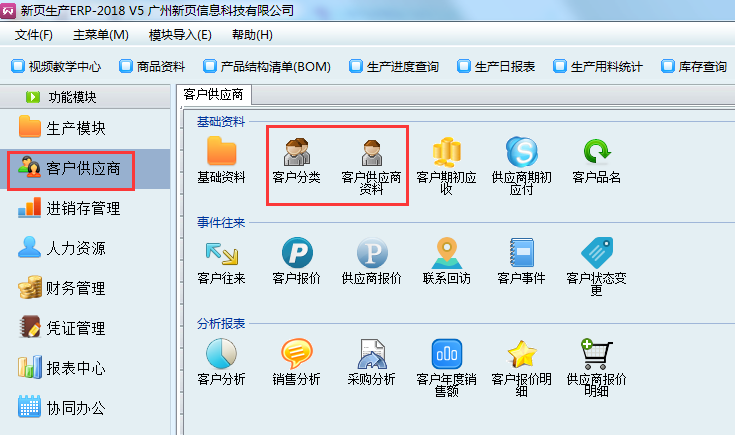Open 采购分析 document icon

tap(372, 354)
